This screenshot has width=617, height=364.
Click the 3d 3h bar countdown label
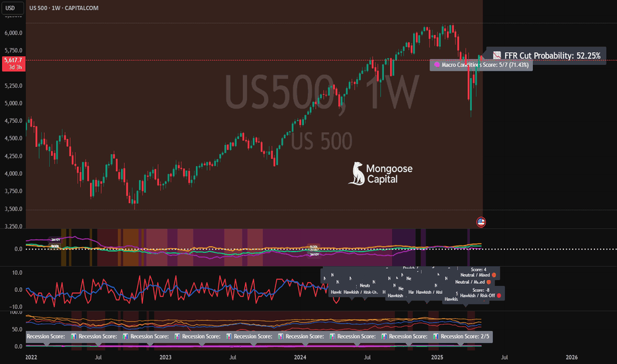(x=15, y=68)
